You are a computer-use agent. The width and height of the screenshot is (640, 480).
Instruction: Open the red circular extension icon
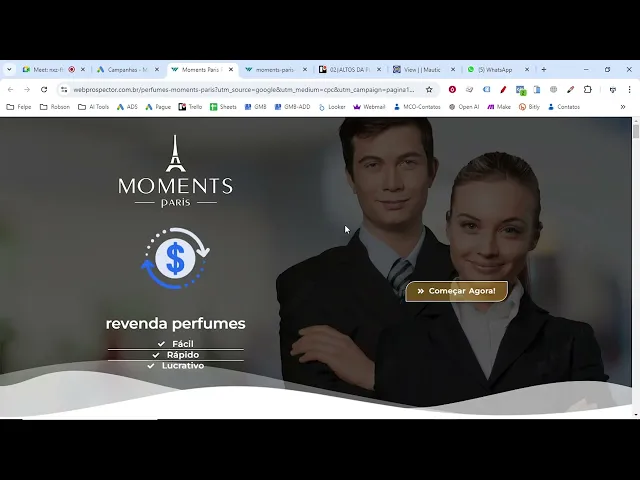pos(452,90)
